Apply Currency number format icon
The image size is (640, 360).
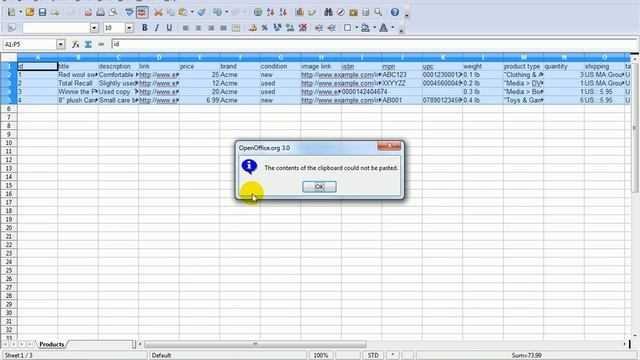253,28
